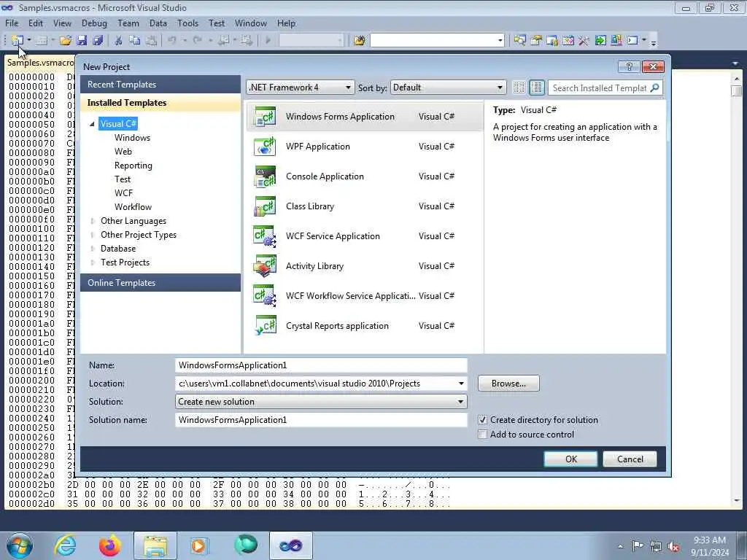Click the Browse... button
The height and width of the screenshot is (560, 747).
pos(508,384)
